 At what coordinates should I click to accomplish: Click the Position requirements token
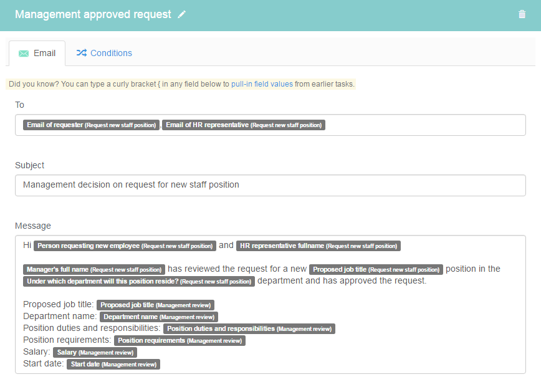(180, 340)
